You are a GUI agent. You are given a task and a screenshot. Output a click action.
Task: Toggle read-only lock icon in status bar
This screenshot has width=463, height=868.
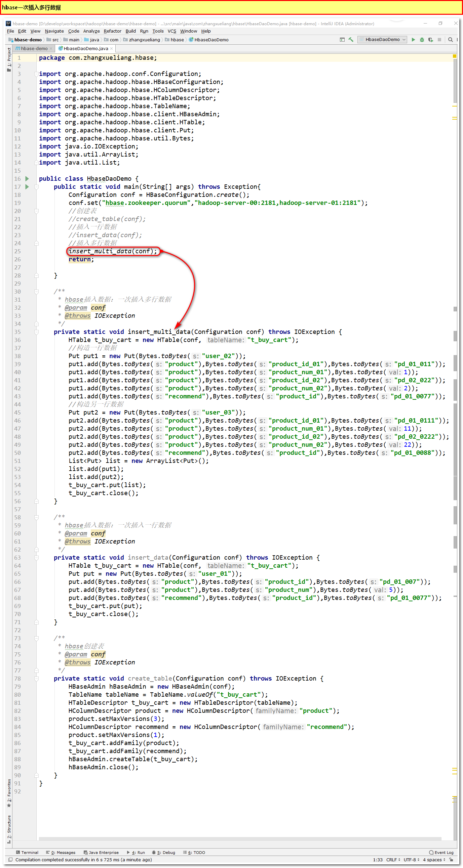click(451, 860)
